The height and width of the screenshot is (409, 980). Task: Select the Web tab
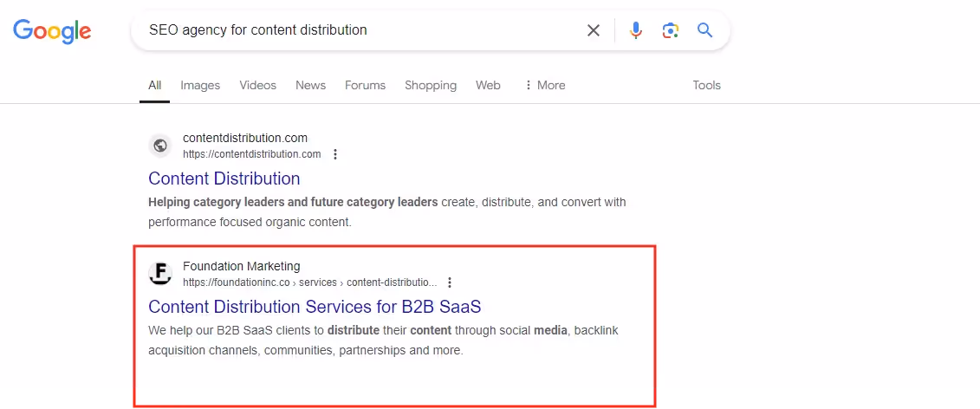pos(488,85)
